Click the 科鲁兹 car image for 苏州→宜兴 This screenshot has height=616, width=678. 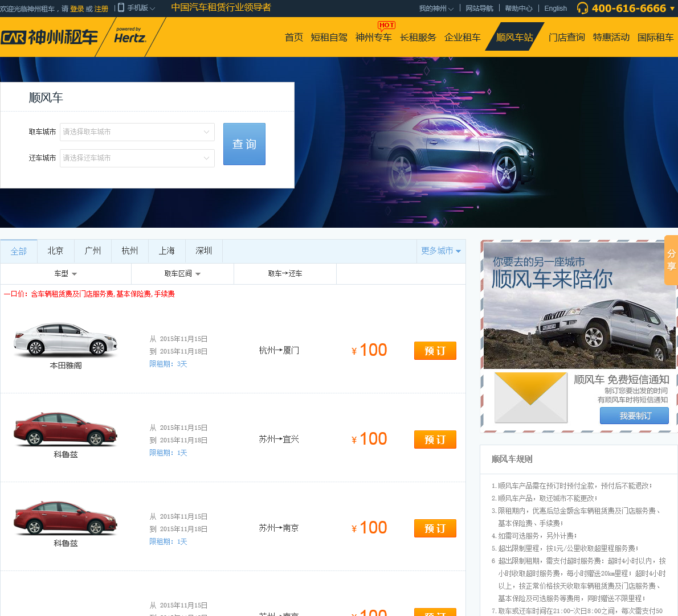click(x=66, y=429)
